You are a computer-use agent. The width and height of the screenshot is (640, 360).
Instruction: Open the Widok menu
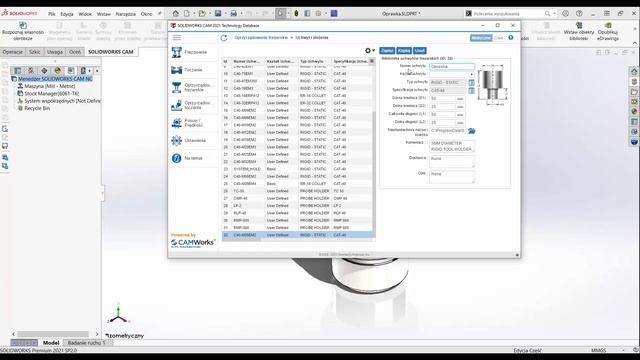[x=85, y=14]
